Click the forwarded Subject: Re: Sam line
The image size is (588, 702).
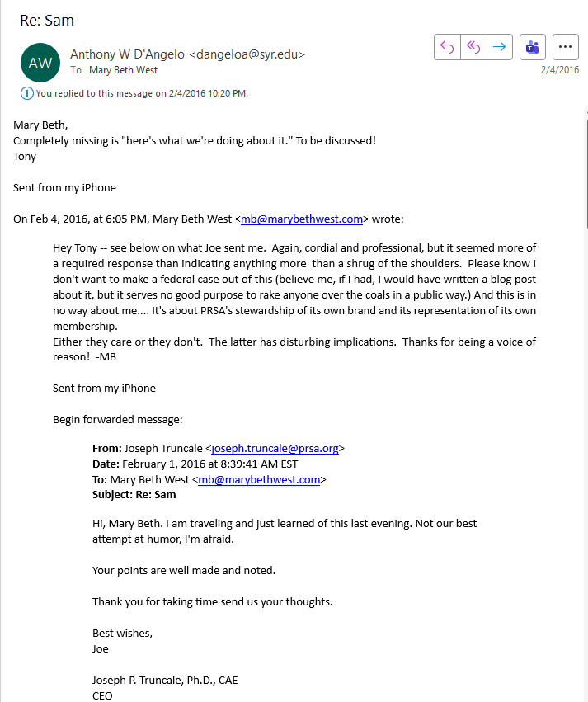(134, 495)
